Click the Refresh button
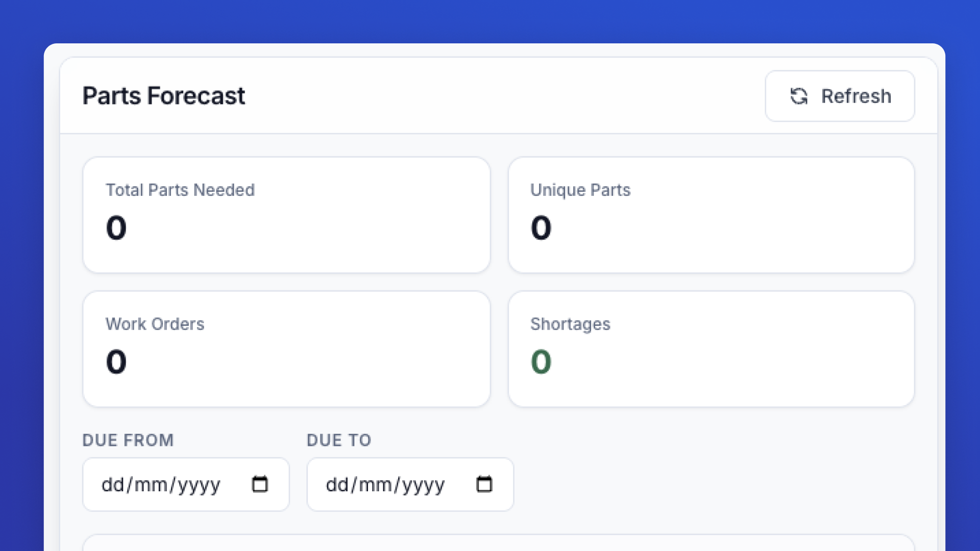The height and width of the screenshot is (551, 980). (x=840, y=96)
